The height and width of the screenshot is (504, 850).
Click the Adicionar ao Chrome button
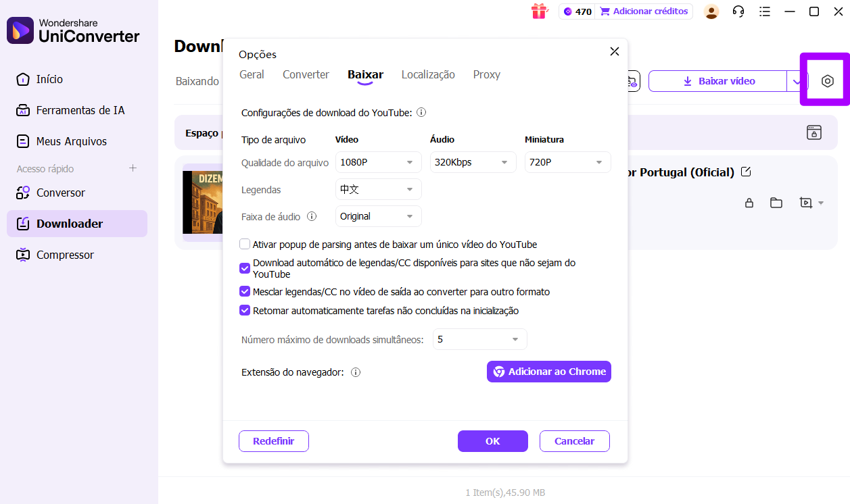[x=548, y=372]
